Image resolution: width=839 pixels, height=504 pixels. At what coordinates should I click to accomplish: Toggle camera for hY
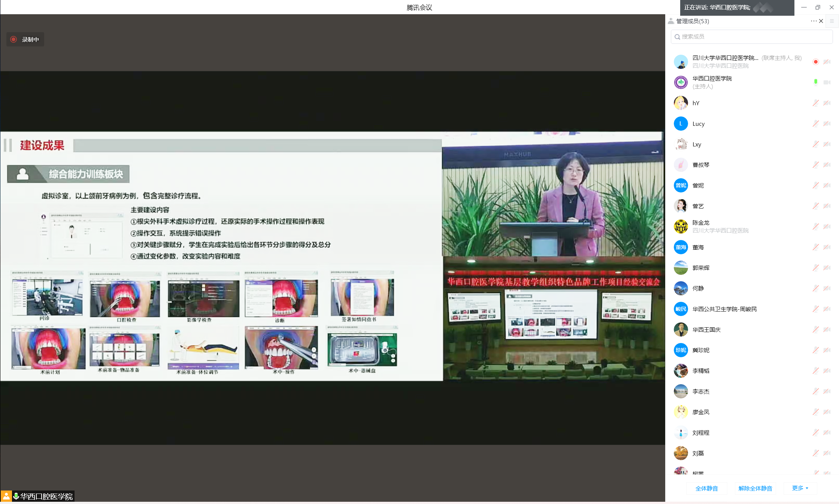point(827,103)
